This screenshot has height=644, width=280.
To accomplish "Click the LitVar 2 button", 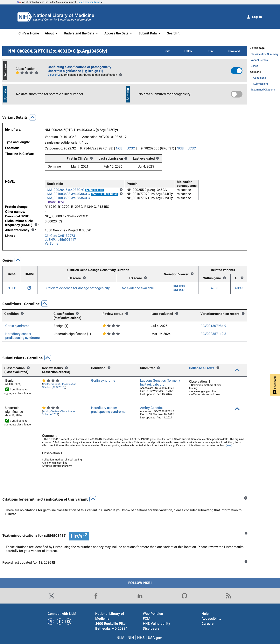I will 79,536.
